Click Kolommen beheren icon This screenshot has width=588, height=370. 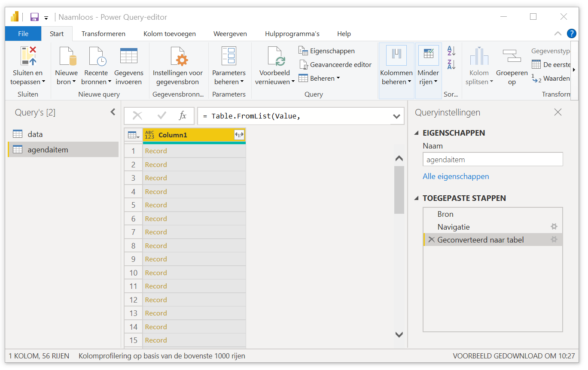pyautogui.click(x=396, y=56)
